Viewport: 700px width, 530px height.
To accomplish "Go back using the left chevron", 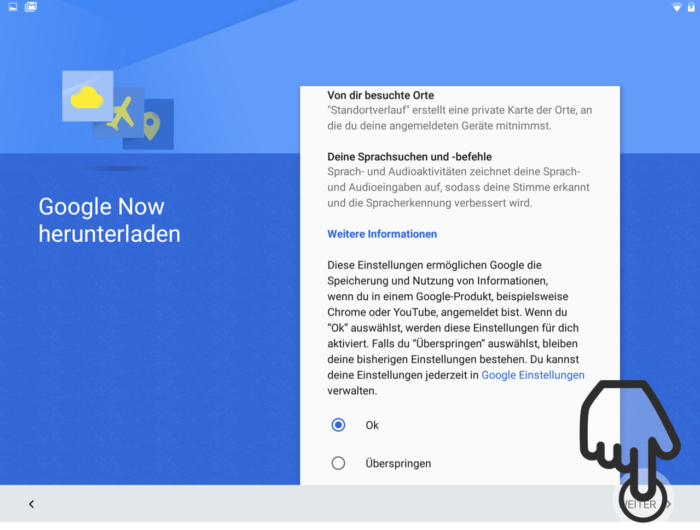I will coord(31,504).
